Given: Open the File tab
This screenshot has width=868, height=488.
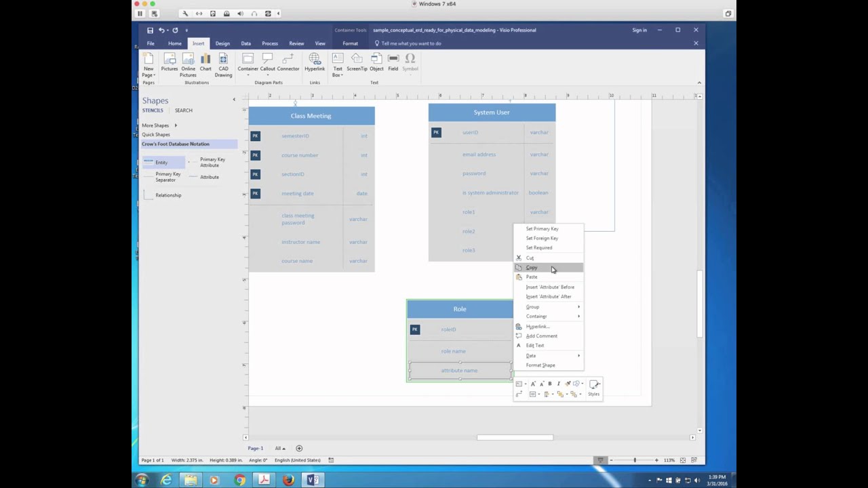Looking at the screenshot, I should coord(151,43).
